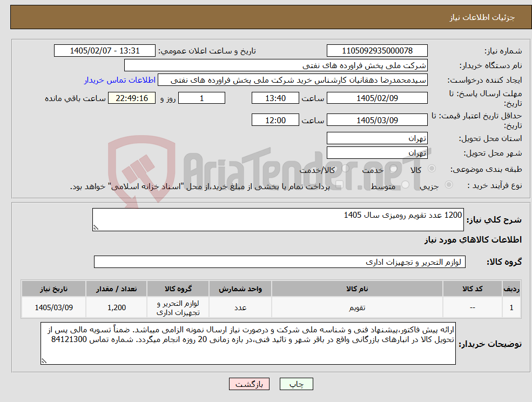The height and width of the screenshot is (402, 532).
Task: Click the general description text area
Action: (x=278, y=220)
